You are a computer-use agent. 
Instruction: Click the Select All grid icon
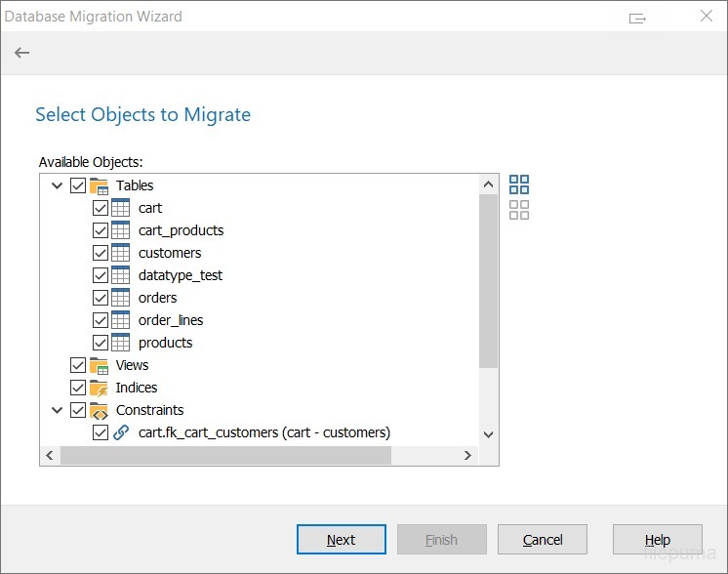[x=519, y=184]
